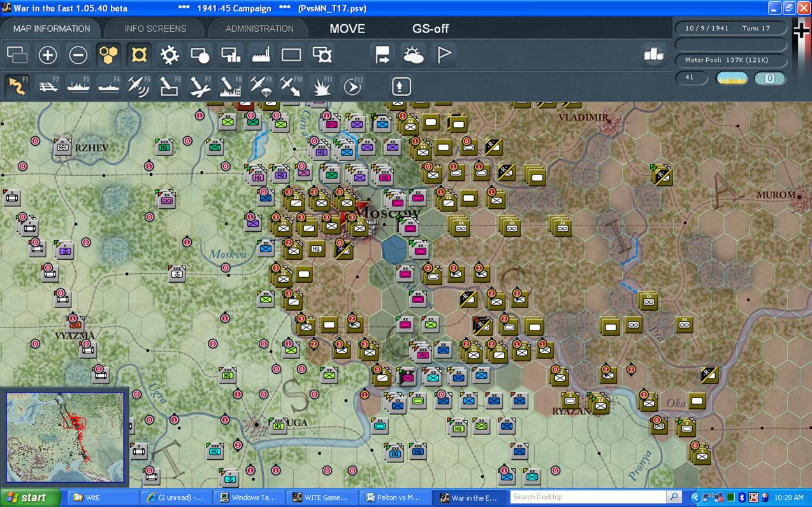
Task: Switch to MAP INFORMATION tab
Action: [52, 29]
